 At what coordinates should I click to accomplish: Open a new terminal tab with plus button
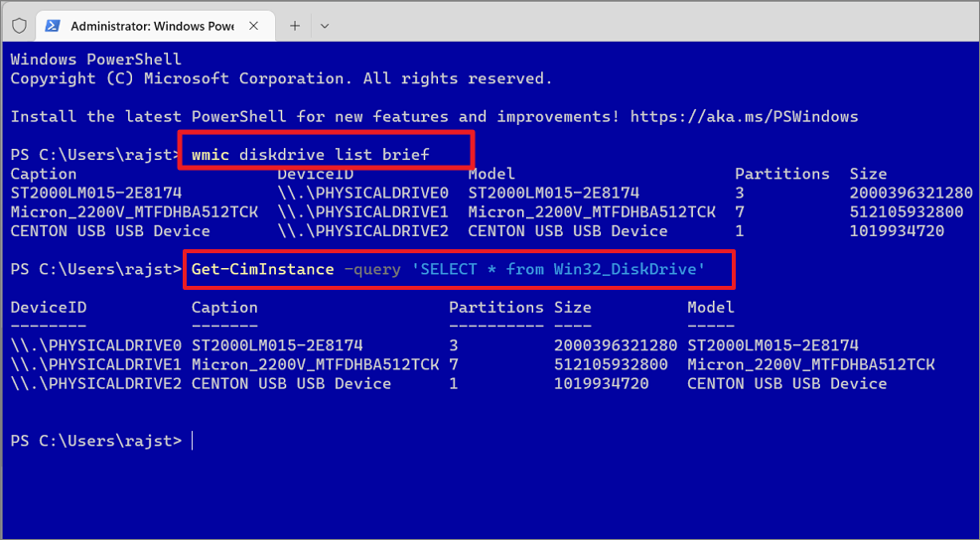click(x=295, y=26)
